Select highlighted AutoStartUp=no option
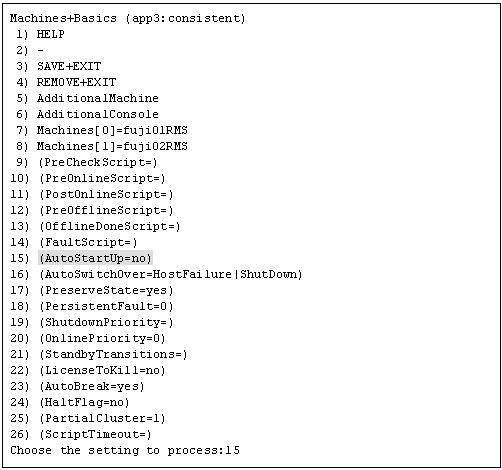Image resolution: width=502 pixels, height=470 pixels. (x=95, y=258)
